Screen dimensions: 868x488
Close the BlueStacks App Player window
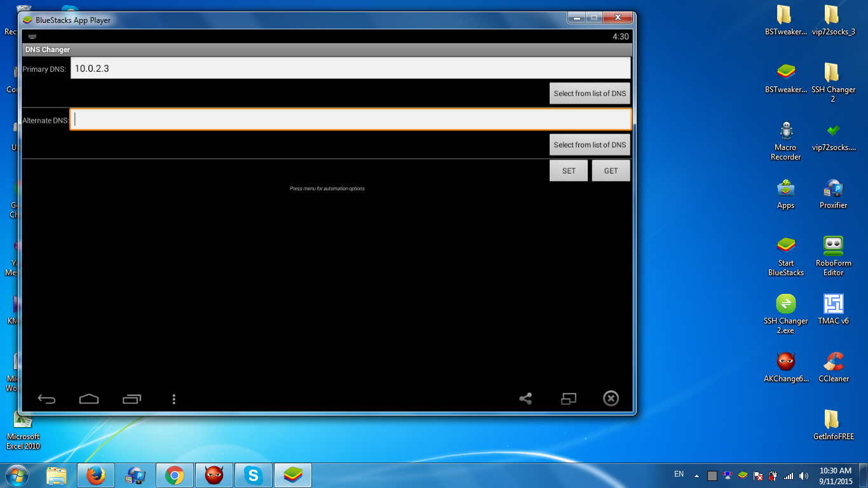617,17
